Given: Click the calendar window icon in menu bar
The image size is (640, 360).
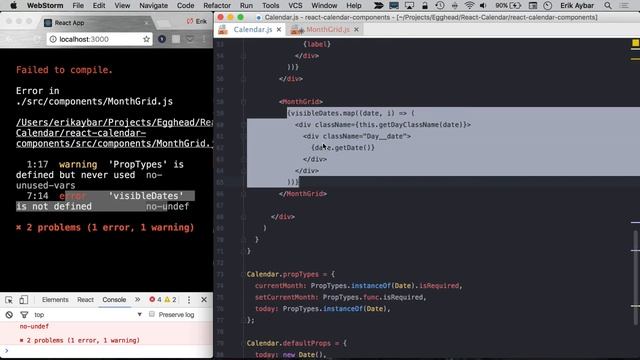Looking at the screenshot, I should coord(533,5).
